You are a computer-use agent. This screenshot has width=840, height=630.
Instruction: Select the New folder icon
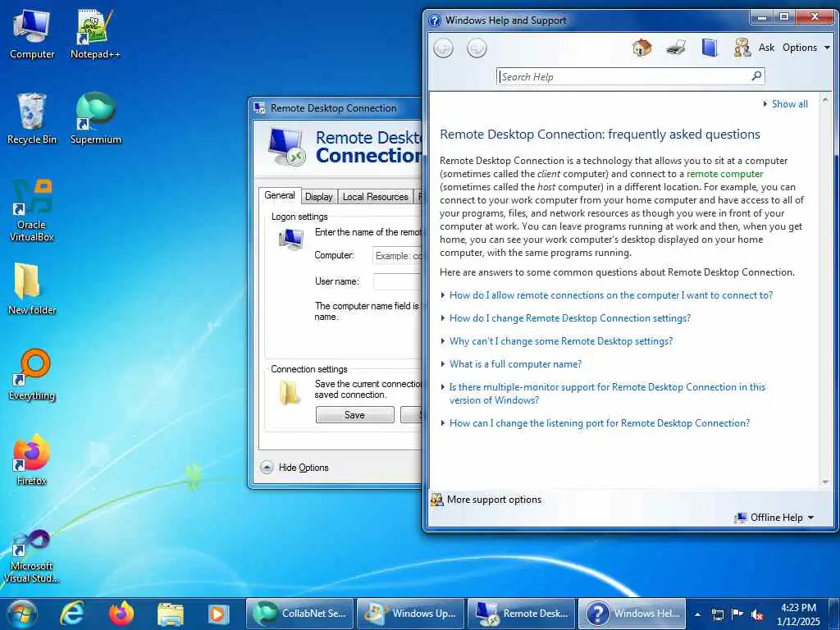32,290
